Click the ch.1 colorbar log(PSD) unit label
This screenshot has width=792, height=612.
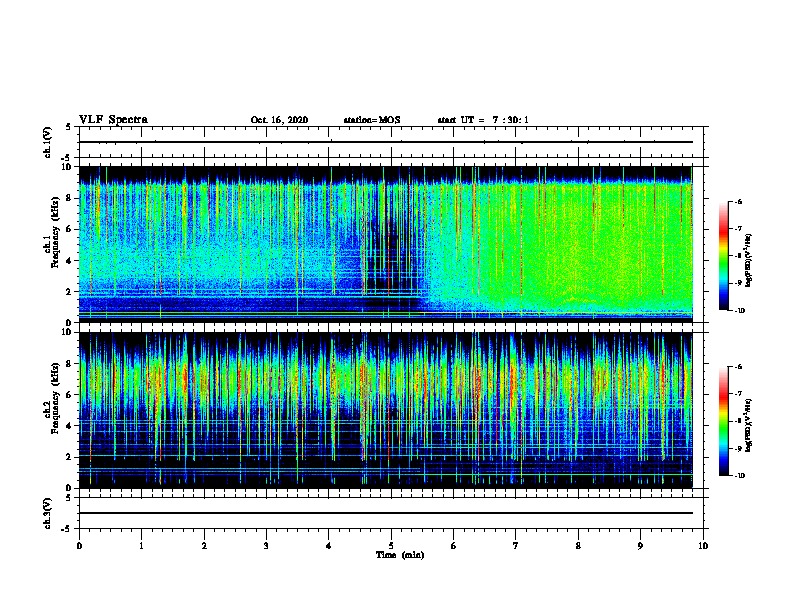point(749,261)
